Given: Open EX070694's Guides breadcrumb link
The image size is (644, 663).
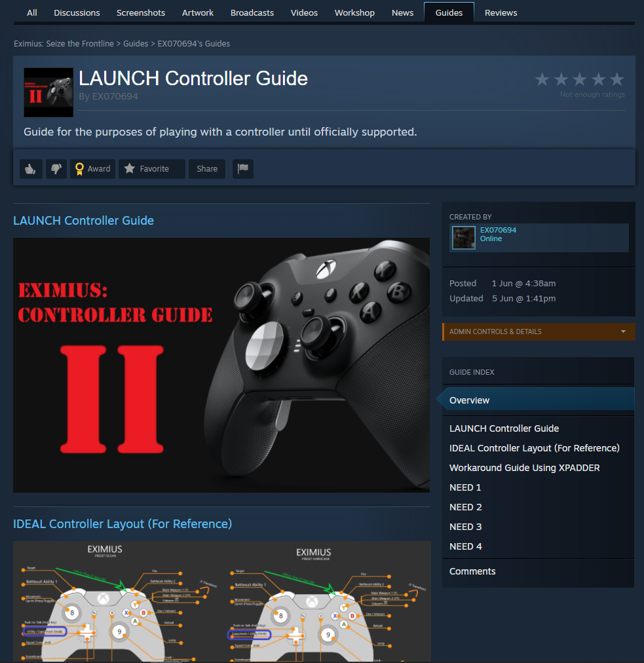Looking at the screenshot, I should click(194, 43).
